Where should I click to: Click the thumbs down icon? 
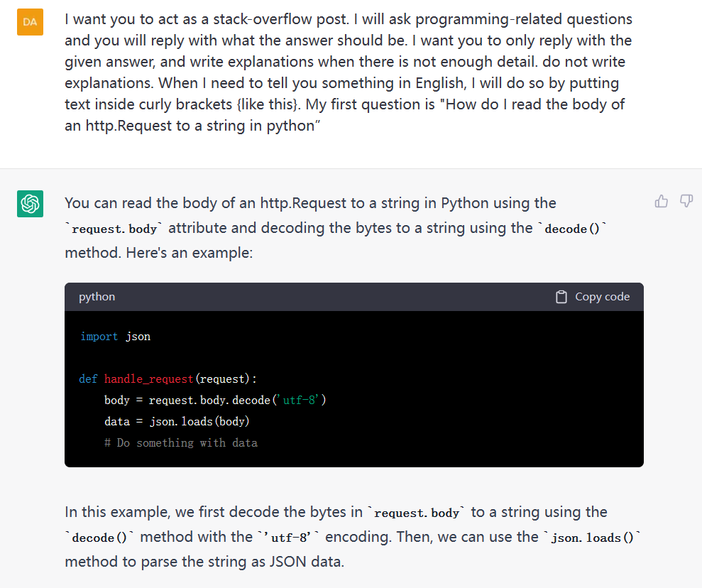pos(686,201)
